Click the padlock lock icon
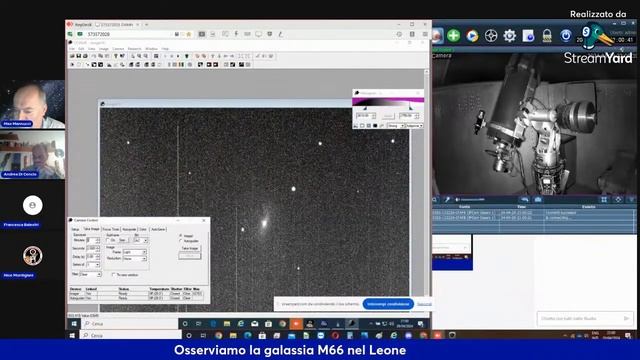The width and height of the screenshot is (640, 360). pos(547,36)
